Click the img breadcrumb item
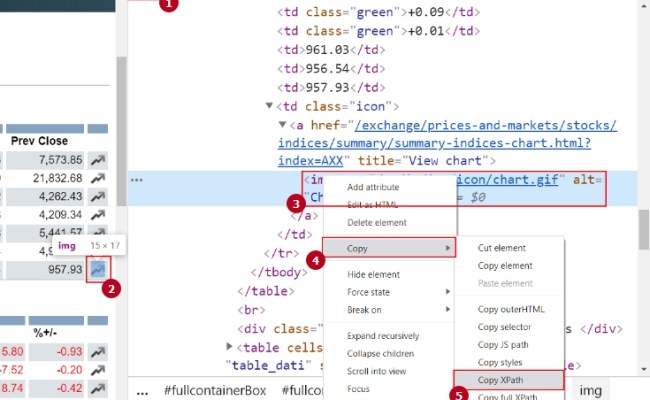The width and height of the screenshot is (650, 400). [x=590, y=390]
